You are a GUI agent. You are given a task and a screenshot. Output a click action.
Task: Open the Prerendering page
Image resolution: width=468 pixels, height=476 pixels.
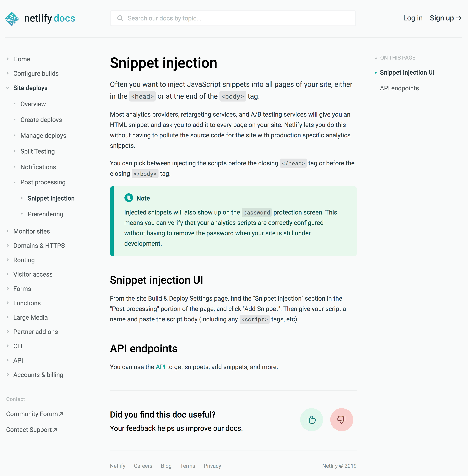click(46, 214)
